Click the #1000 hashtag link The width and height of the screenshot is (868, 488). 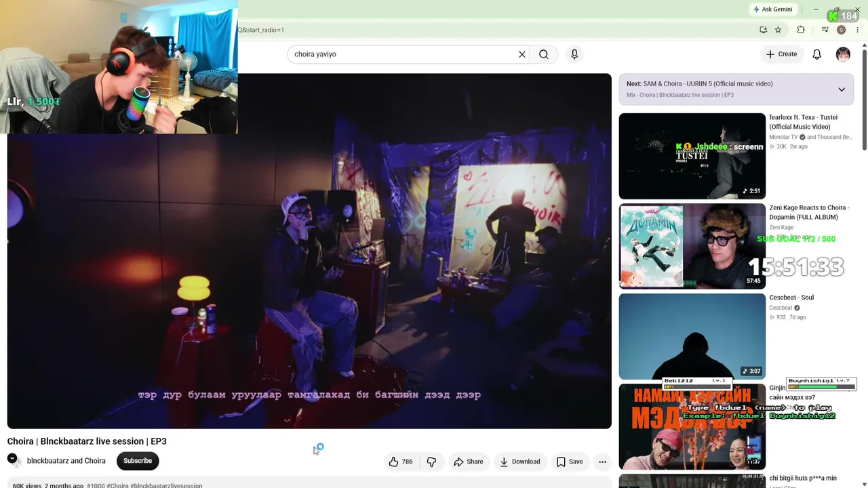(x=96, y=485)
